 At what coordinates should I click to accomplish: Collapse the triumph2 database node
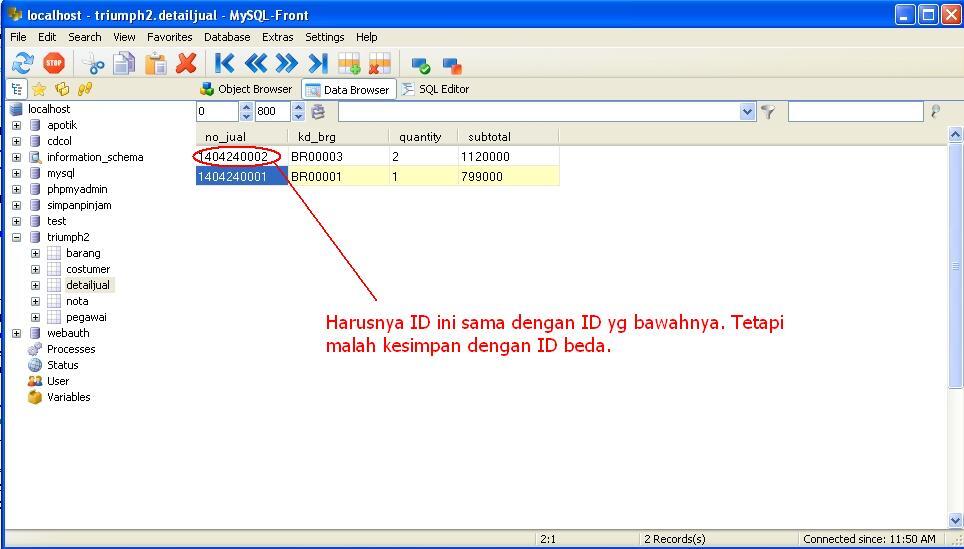[17, 237]
